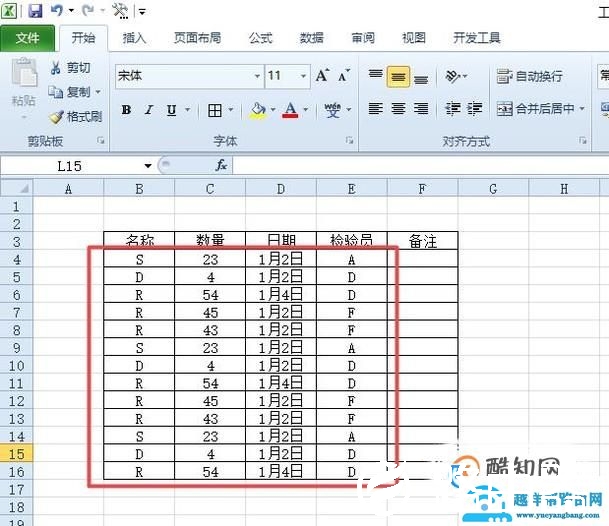609x526 pixels.
Task: Toggle Center text alignment icon
Action: 398,109
